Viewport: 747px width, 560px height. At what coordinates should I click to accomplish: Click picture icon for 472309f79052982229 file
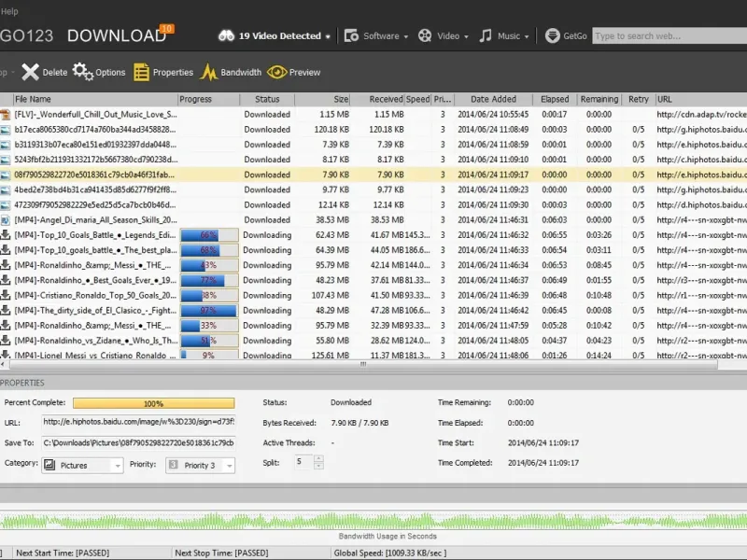tap(6, 205)
